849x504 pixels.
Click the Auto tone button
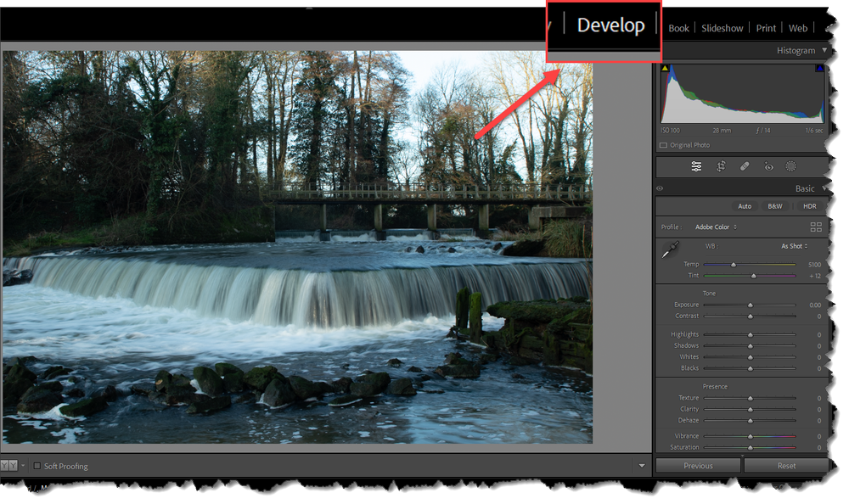point(745,206)
